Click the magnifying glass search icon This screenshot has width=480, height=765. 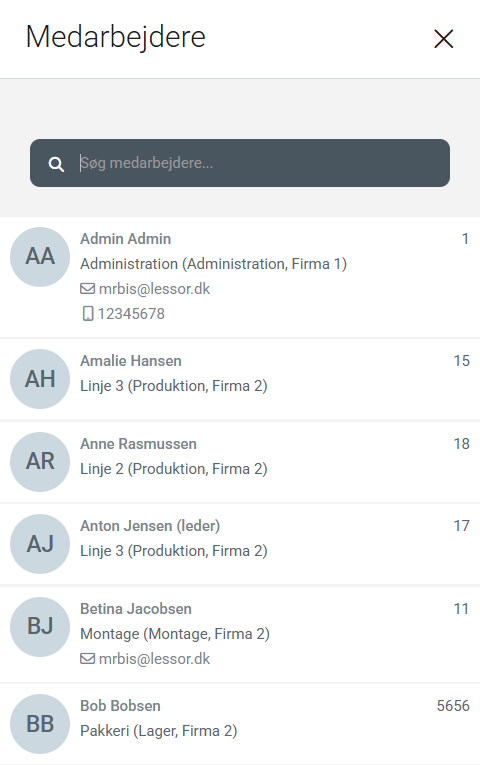coord(56,164)
